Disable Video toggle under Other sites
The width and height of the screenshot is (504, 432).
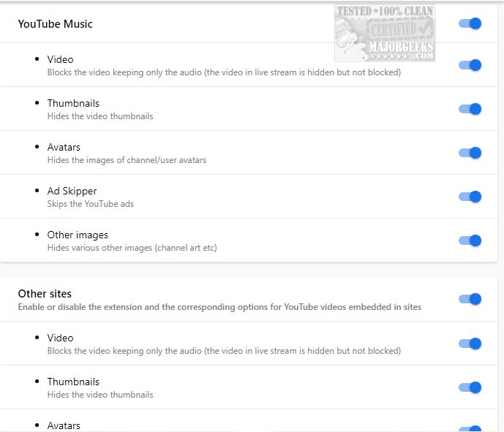470,344
